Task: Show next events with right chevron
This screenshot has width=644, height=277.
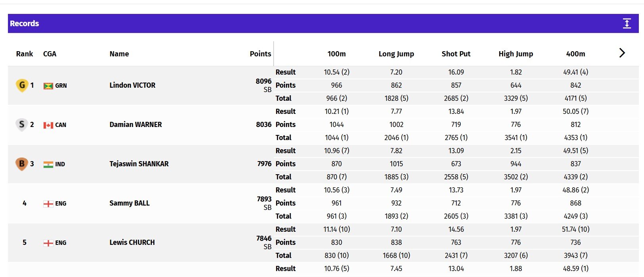Action: [x=622, y=53]
